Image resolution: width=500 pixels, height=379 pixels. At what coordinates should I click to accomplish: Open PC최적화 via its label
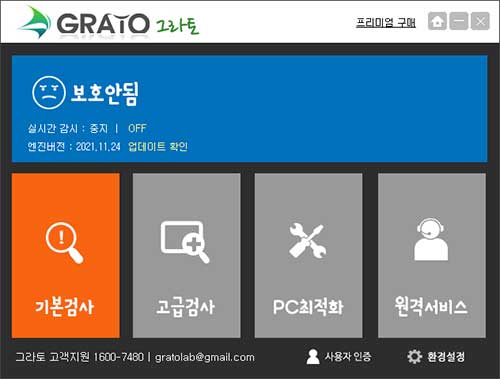click(308, 307)
